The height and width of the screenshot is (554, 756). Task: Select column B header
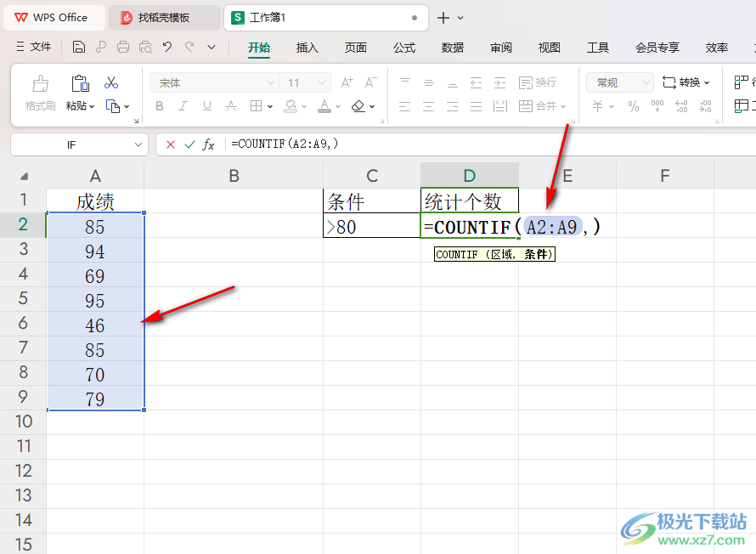(234, 176)
